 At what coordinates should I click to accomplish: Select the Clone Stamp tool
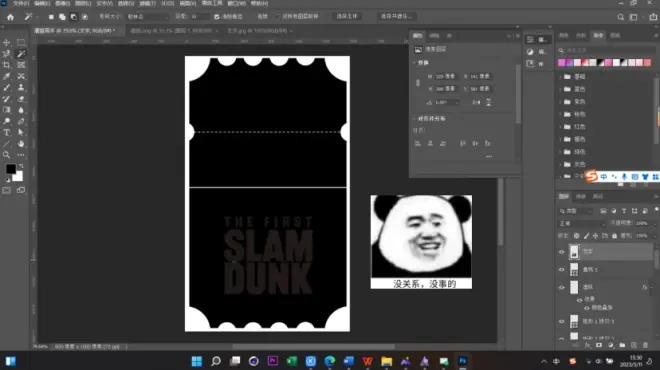[x=21, y=88]
